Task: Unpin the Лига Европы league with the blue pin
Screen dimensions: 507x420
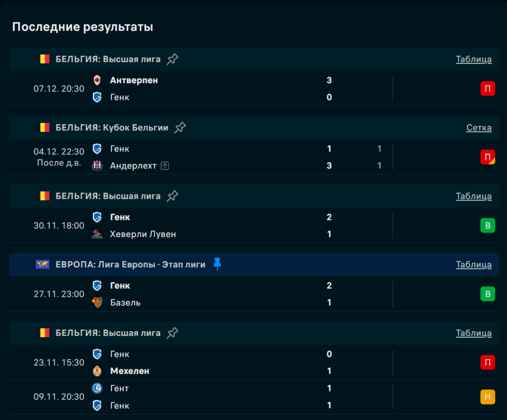Action: click(217, 264)
